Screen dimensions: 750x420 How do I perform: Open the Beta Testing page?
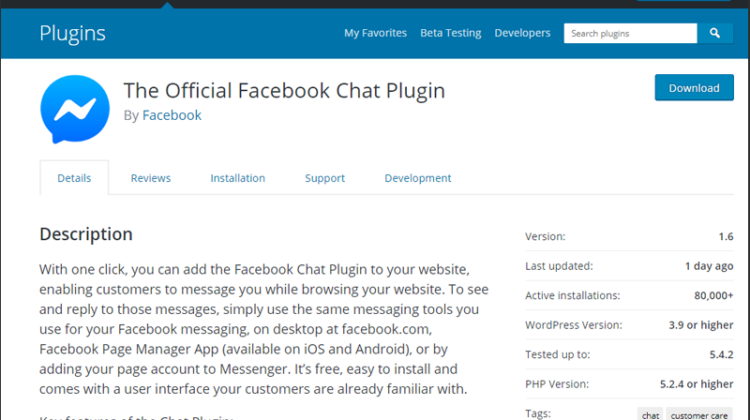tap(450, 33)
